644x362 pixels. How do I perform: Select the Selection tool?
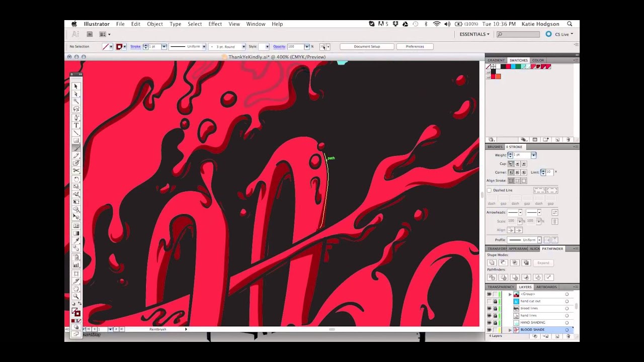(x=76, y=86)
